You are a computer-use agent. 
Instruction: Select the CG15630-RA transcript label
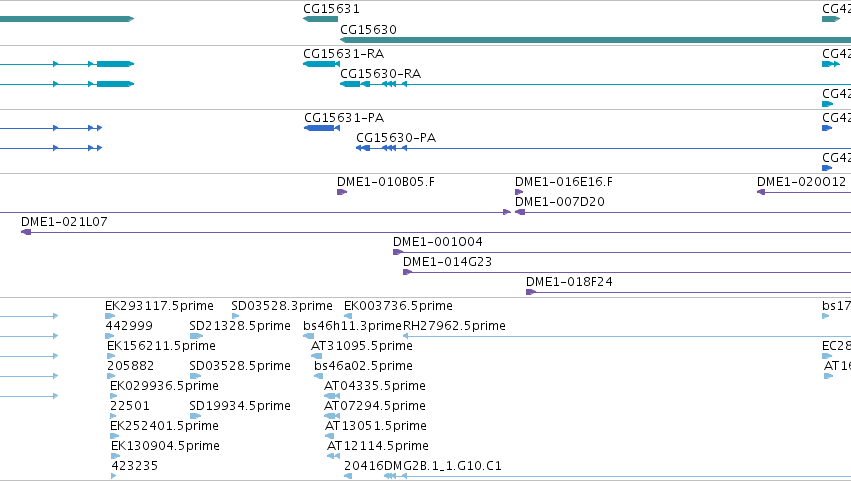coord(380,74)
